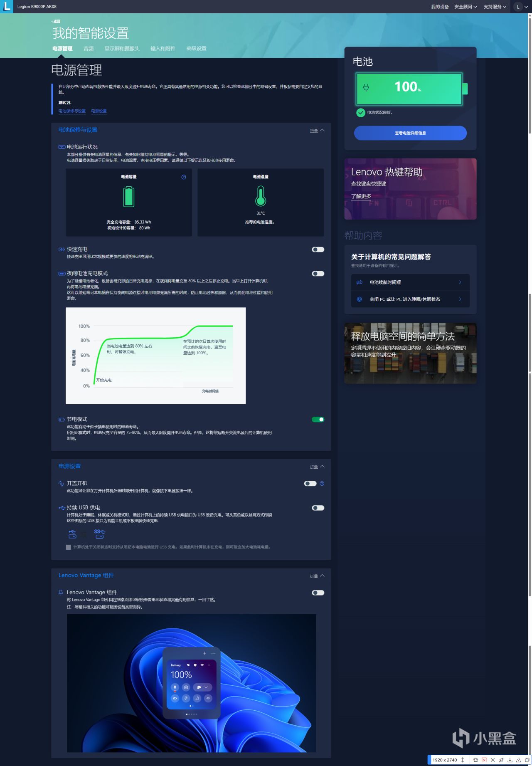Cancel the capture with the X icon
This screenshot has height=766, width=532.
pyautogui.click(x=493, y=760)
